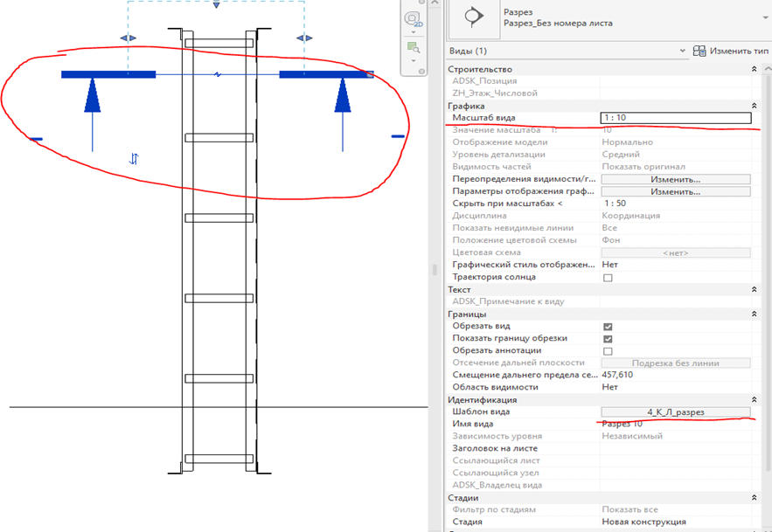Click the empty Заголовок на листе value field
Image resolution: width=772 pixels, height=532 pixels.
tap(676, 448)
